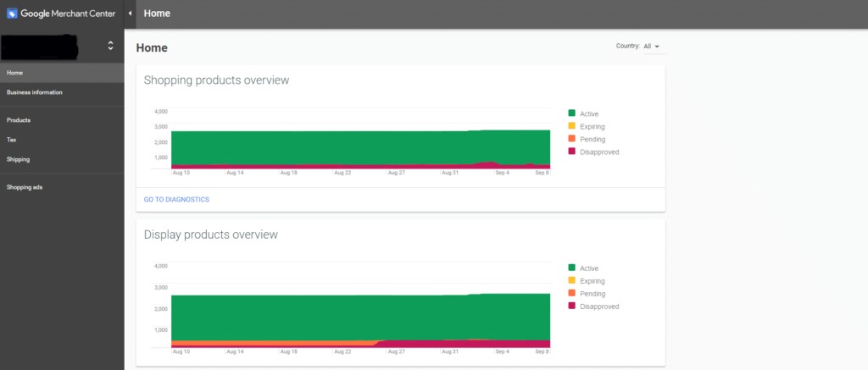Open the Tax settings page

[x=11, y=140]
